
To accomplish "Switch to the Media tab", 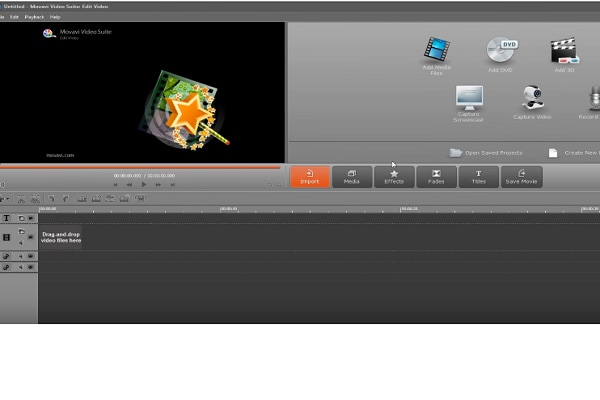I will 352,177.
